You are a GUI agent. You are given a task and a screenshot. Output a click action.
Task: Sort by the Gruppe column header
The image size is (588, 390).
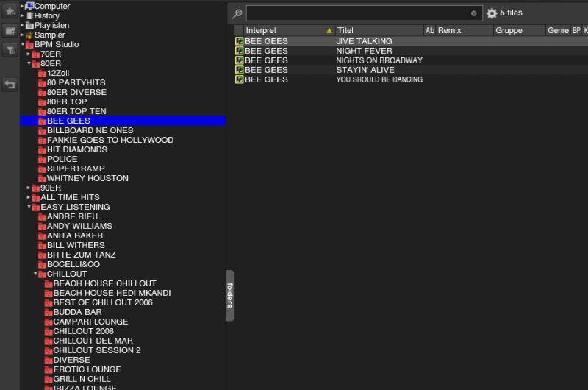pyautogui.click(x=519, y=30)
